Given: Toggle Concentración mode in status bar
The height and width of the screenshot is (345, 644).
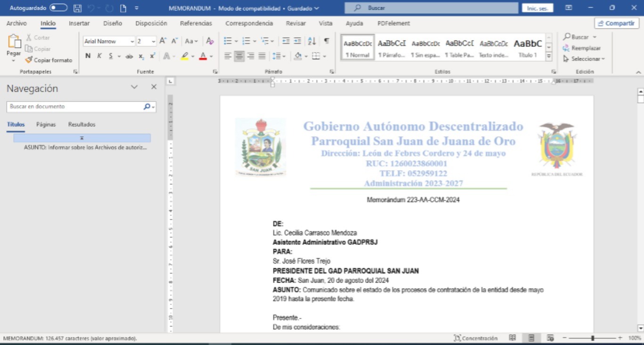Looking at the screenshot, I should click(476, 338).
